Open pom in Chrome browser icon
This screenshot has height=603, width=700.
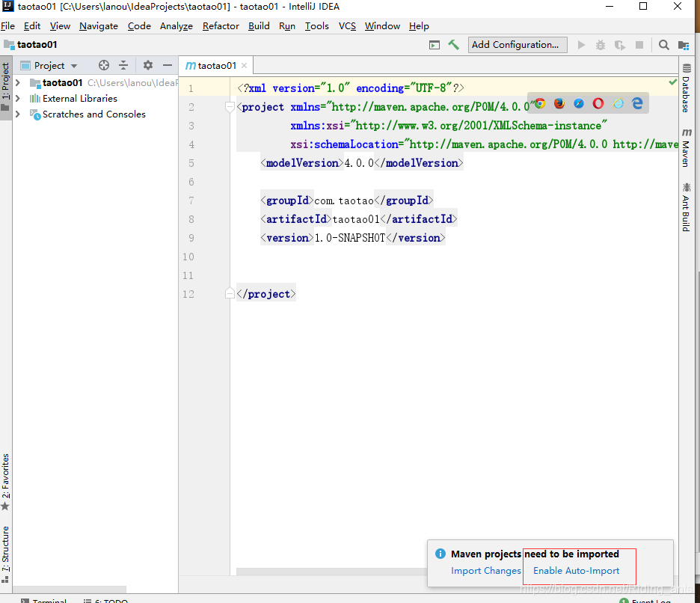[x=540, y=104]
